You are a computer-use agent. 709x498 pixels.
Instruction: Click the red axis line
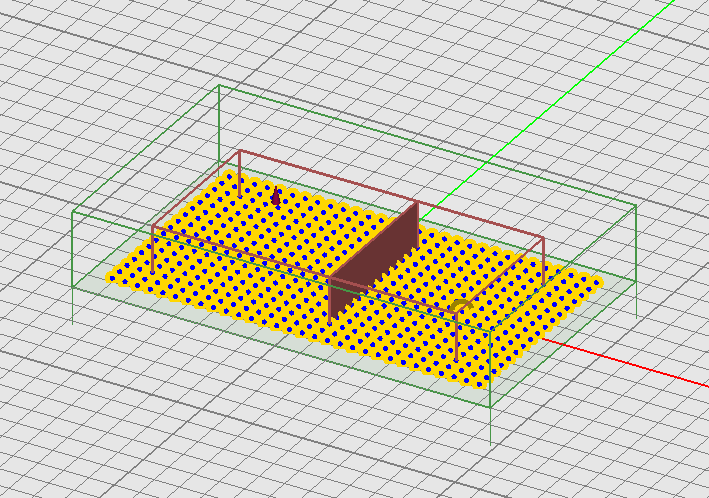[625, 362]
